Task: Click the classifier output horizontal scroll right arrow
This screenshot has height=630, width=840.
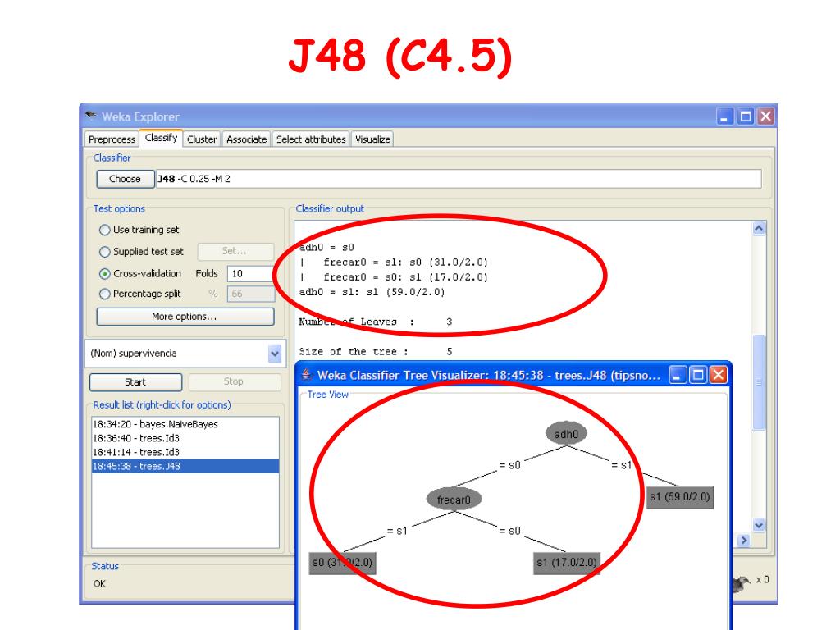Action: 743,541
